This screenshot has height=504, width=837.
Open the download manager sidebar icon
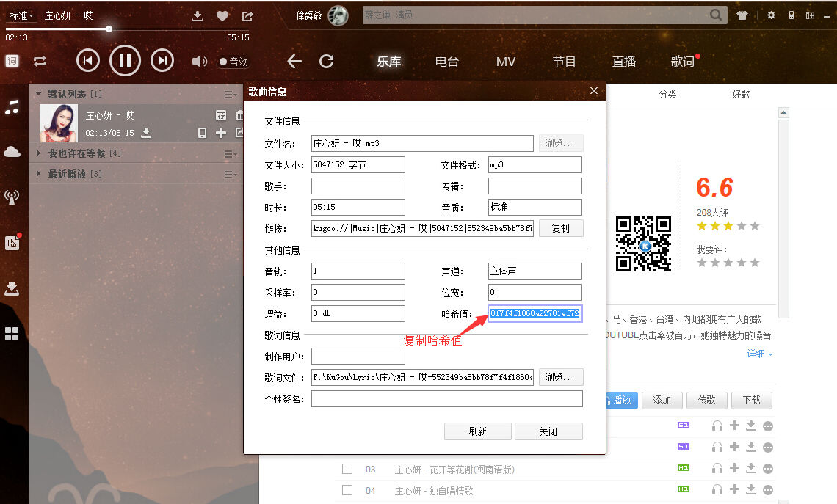coord(12,288)
